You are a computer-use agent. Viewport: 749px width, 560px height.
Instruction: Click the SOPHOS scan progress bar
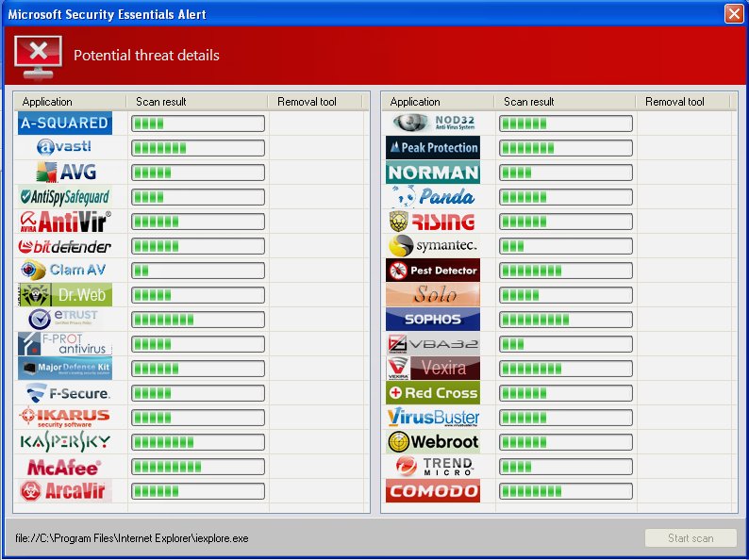[x=566, y=320]
